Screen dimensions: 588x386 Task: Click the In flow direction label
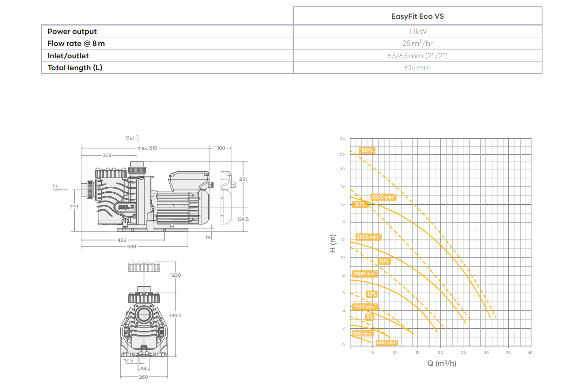[55, 186]
